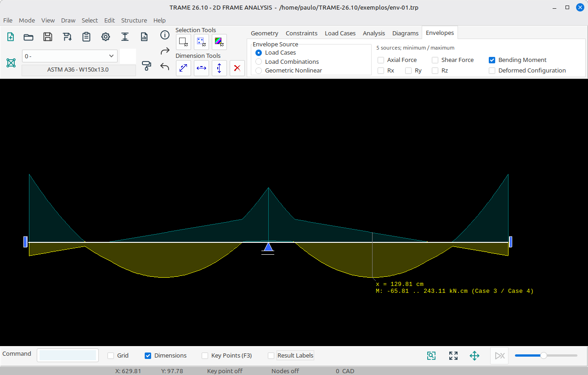This screenshot has height=375, width=588.
Task: Open the File menu
Action: click(x=8, y=20)
